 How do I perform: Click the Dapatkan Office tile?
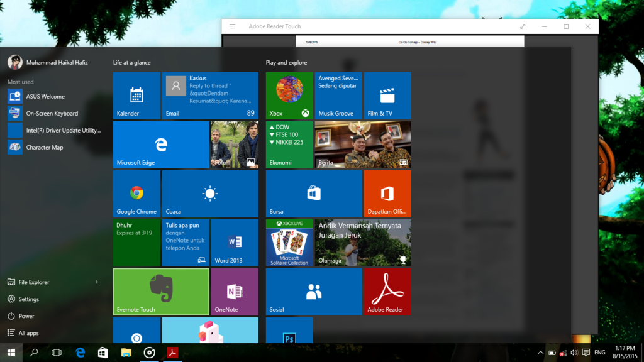(387, 194)
